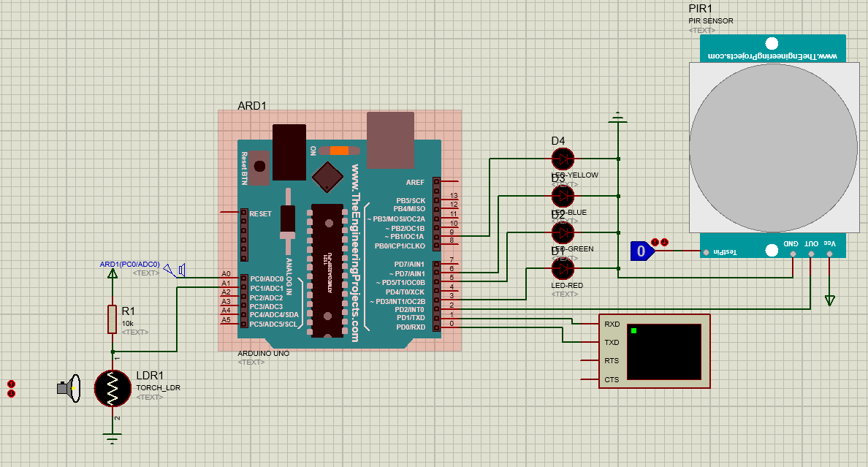The height and width of the screenshot is (467, 868).
Task: Click the Arduino USB connector block
Action: pyautogui.click(x=390, y=140)
